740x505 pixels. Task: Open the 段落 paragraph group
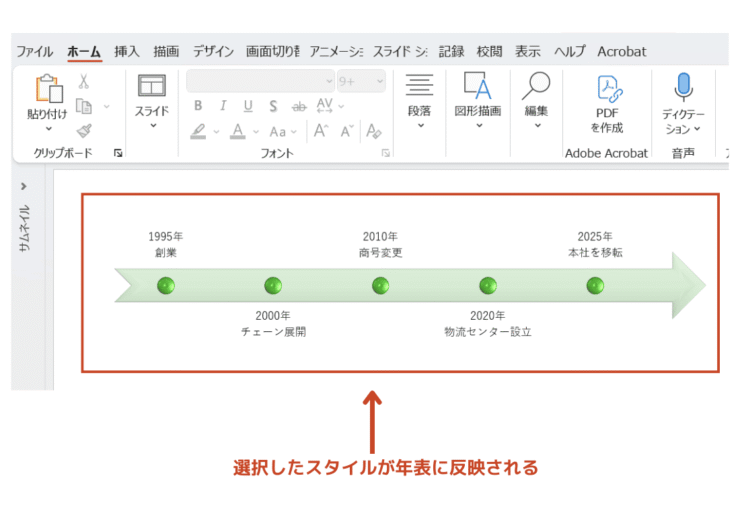point(419,101)
